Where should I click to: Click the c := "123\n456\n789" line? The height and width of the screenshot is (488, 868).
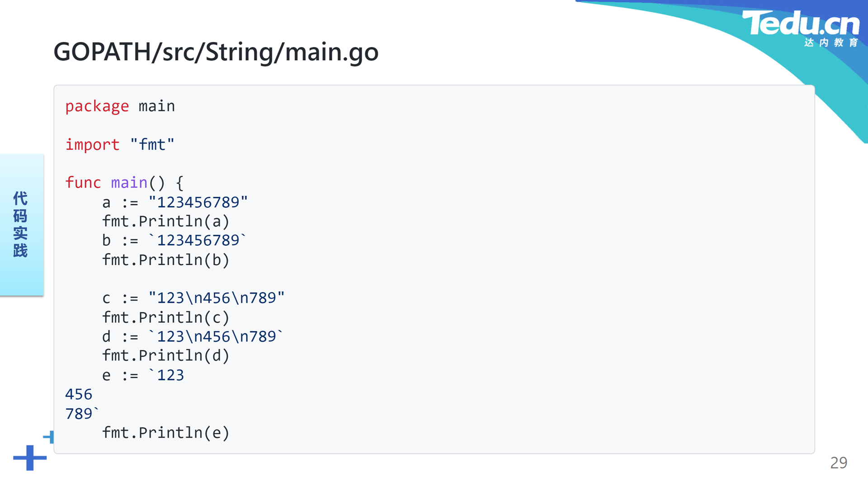(193, 298)
